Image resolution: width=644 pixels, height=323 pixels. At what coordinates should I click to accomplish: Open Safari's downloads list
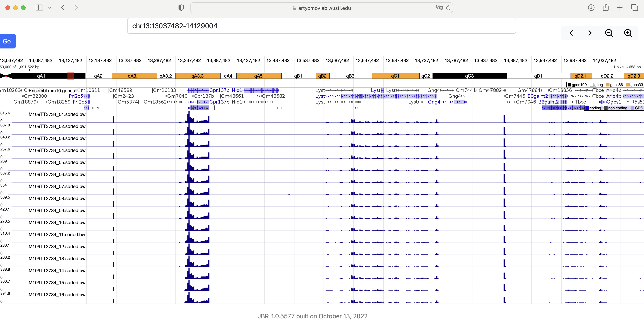pos(591,8)
